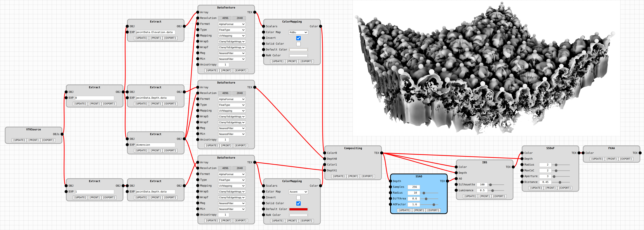This screenshot has width=644, height=230.
Task: Click the SSAO Depth input port
Action: click(390, 181)
